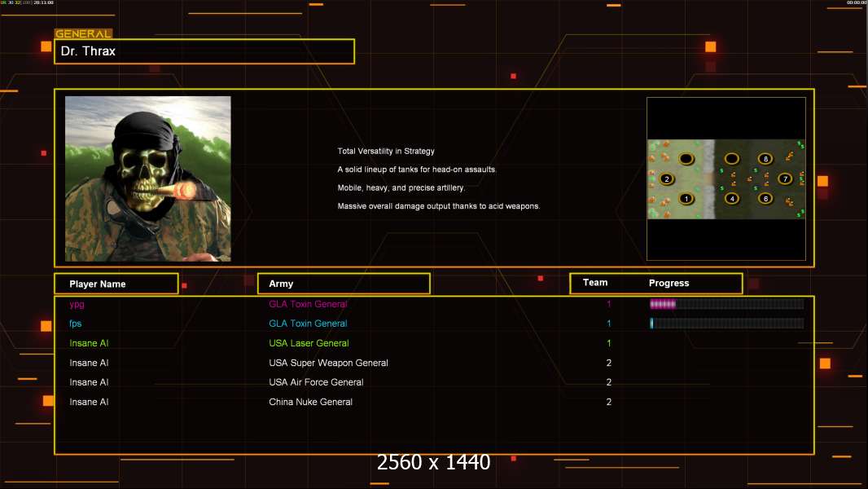Click the USA Super Weapon General entry
Image resolution: width=868 pixels, height=489 pixels.
(x=328, y=363)
